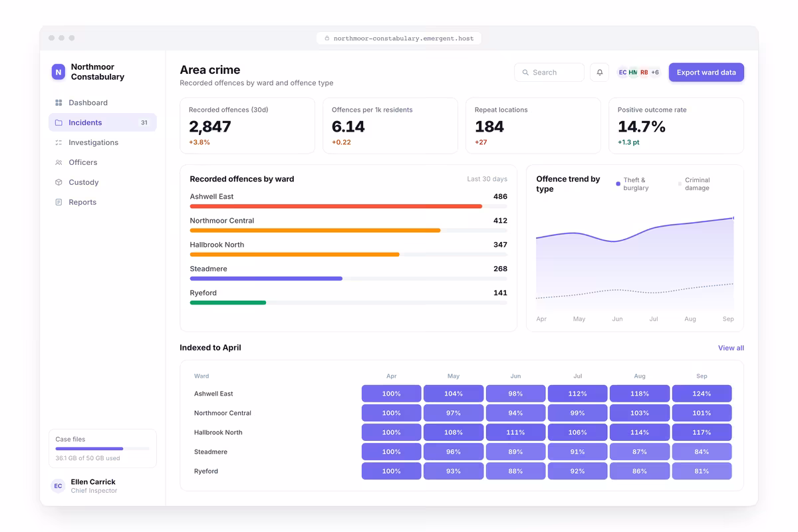The width and height of the screenshot is (798, 532).
Task: Open the Dashboard menu item
Action: point(102,102)
